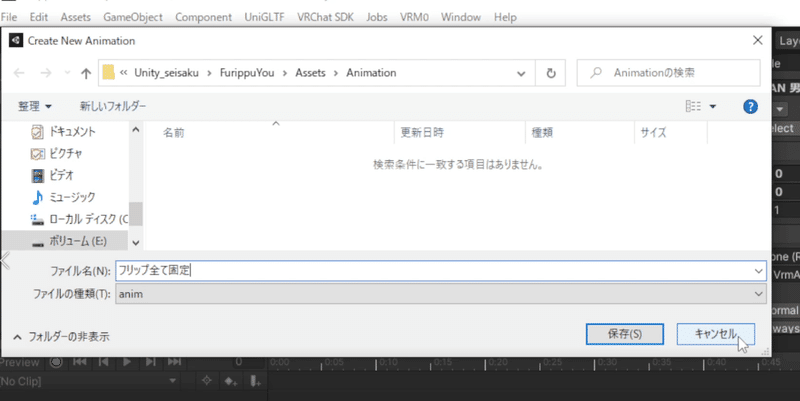Image resolution: width=800 pixels, height=401 pixels.
Task: Sort by 更新日時 column header
Action: 421,133
